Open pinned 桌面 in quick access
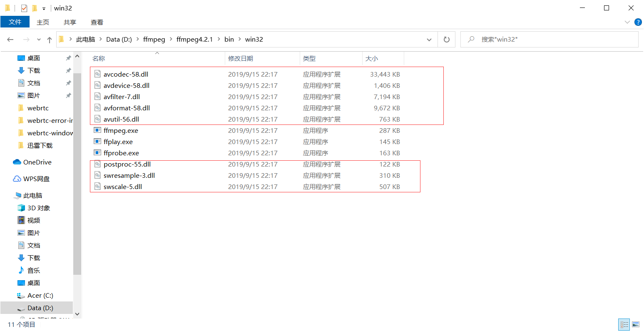 (x=34, y=58)
